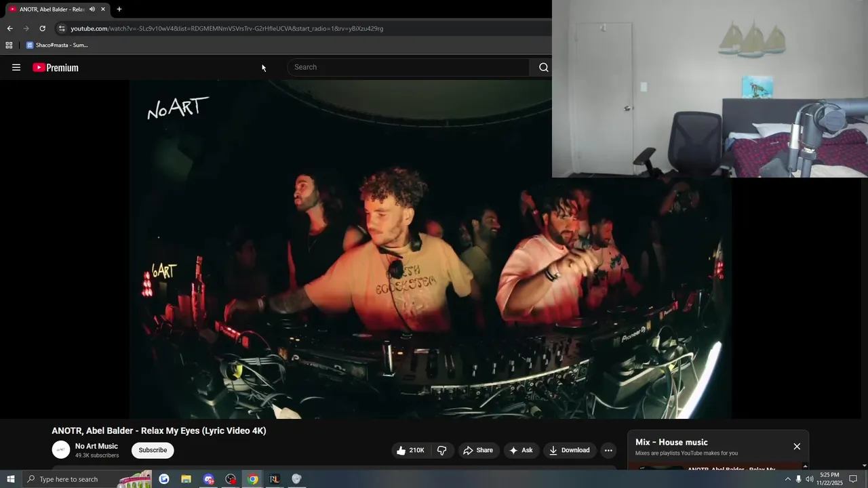Switch to Chrome on the taskbar
Image resolution: width=868 pixels, height=488 pixels.
pos(252,479)
